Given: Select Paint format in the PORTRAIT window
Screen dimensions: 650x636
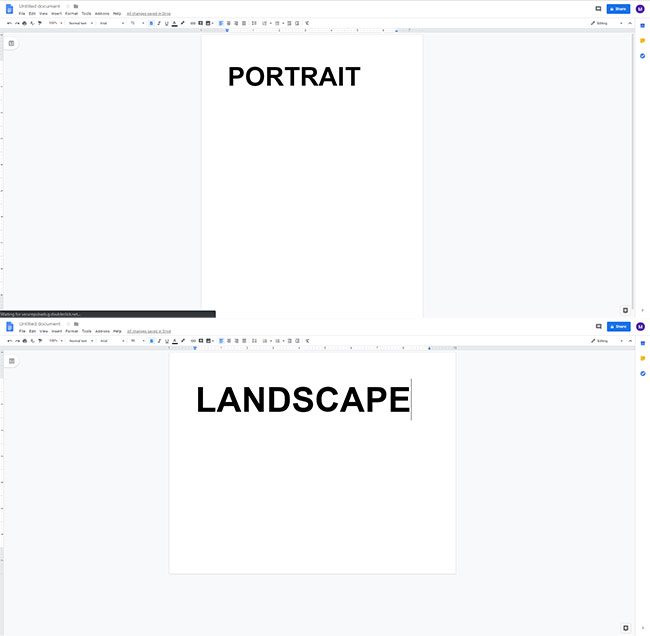Looking at the screenshot, I should point(40,23).
